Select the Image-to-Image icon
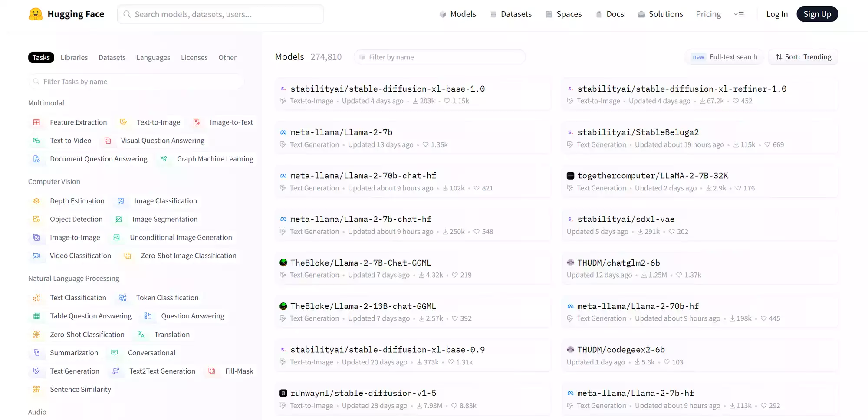This screenshot has height=420, width=868. [36, 237]
